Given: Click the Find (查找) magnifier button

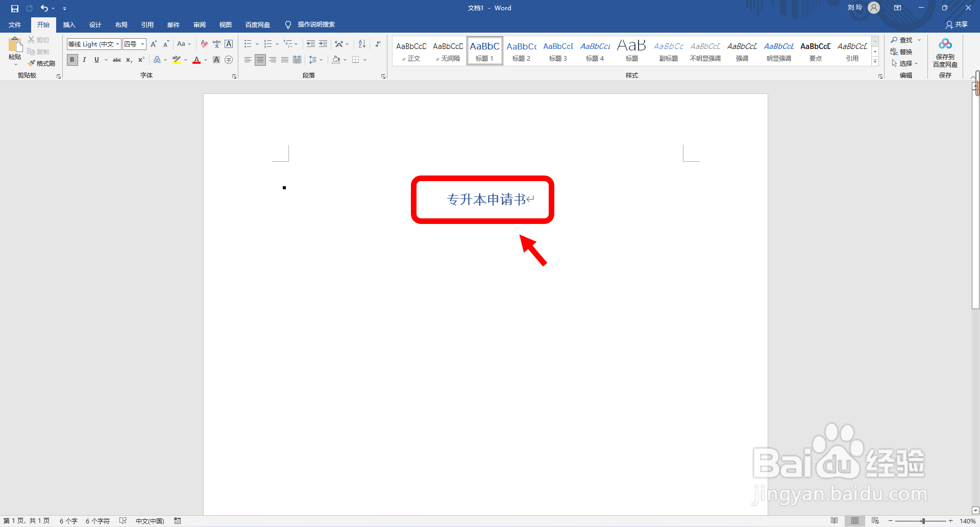Looking at the screenshot, I should pyautogui.click(x=902, y=40).
